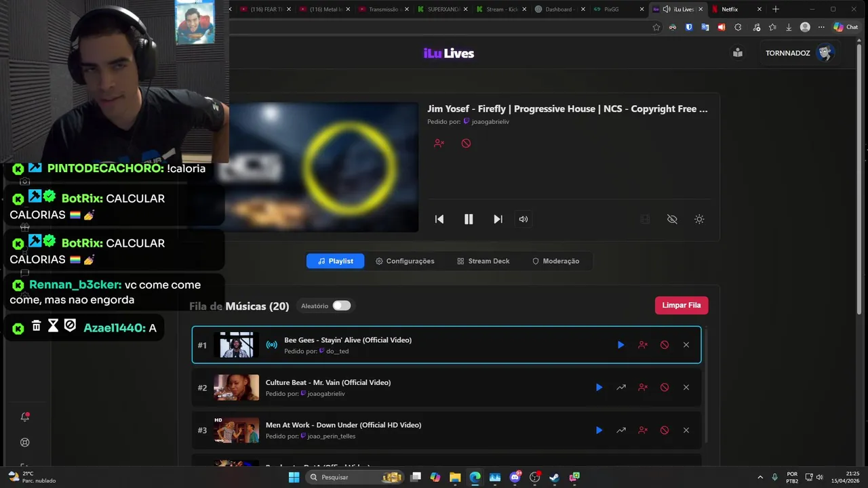
Task: Toggle the Aleatório shuffle switch
Action: 342,306
